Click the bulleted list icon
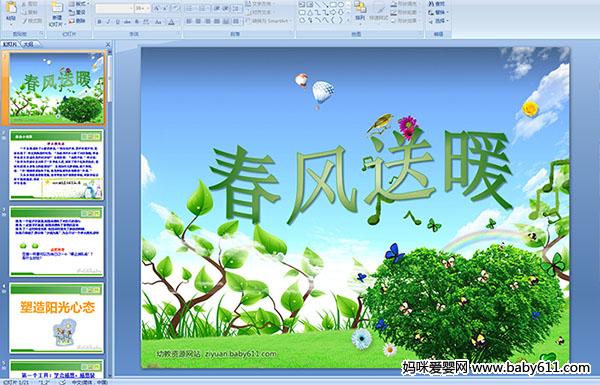600x385 pixels. pyautogui.click(x=190, y=8)
